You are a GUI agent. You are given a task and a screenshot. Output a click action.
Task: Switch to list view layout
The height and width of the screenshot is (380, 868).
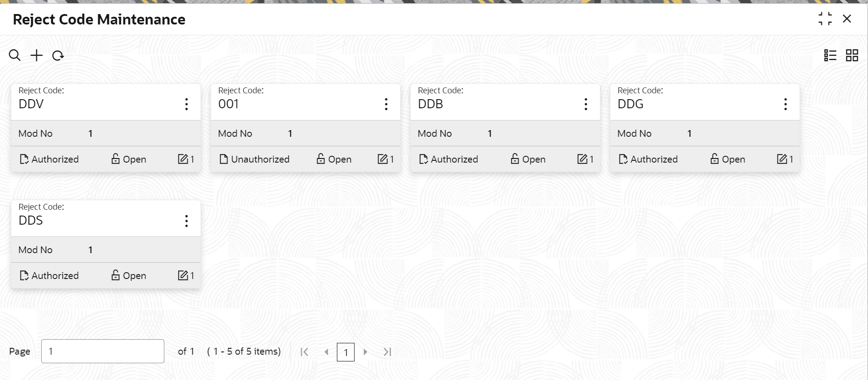point(830,55)
